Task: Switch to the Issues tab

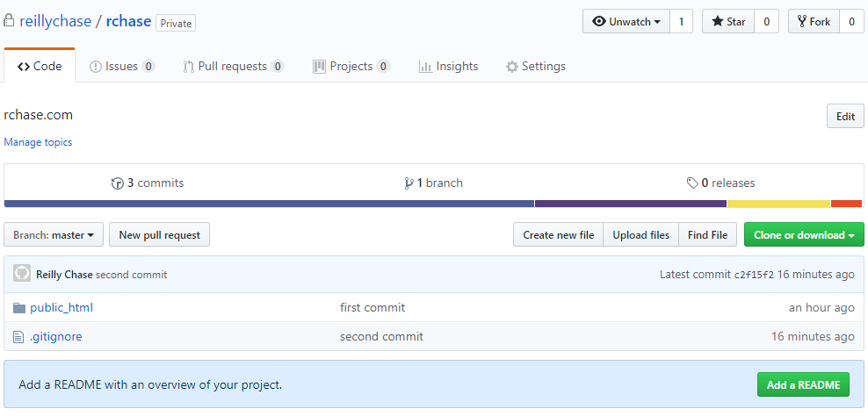Action: 122,67
